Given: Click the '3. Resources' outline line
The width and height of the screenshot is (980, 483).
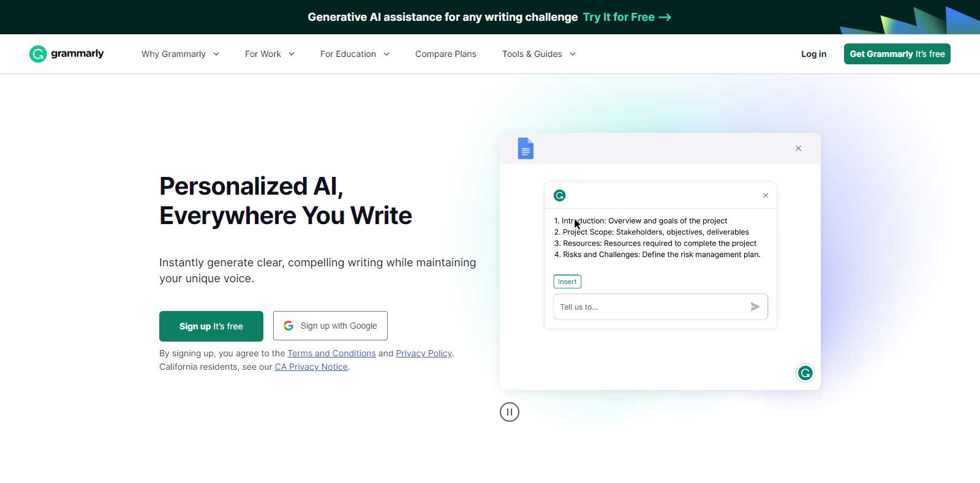Looking at the screenshot, I should point(655,243).
